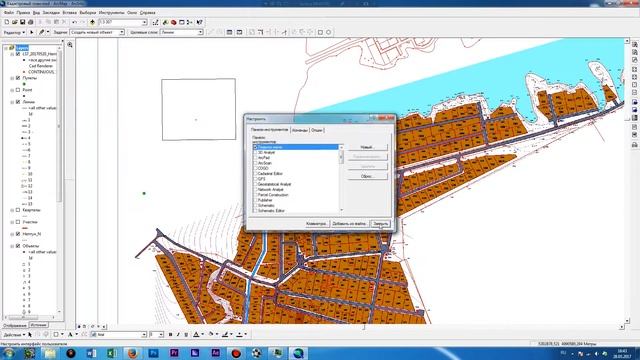The height and width of the screenshot is (360, 640).
Task: Toggle the 3D Analyst toolbar checkbox
Action: click(x=256, y=152)
